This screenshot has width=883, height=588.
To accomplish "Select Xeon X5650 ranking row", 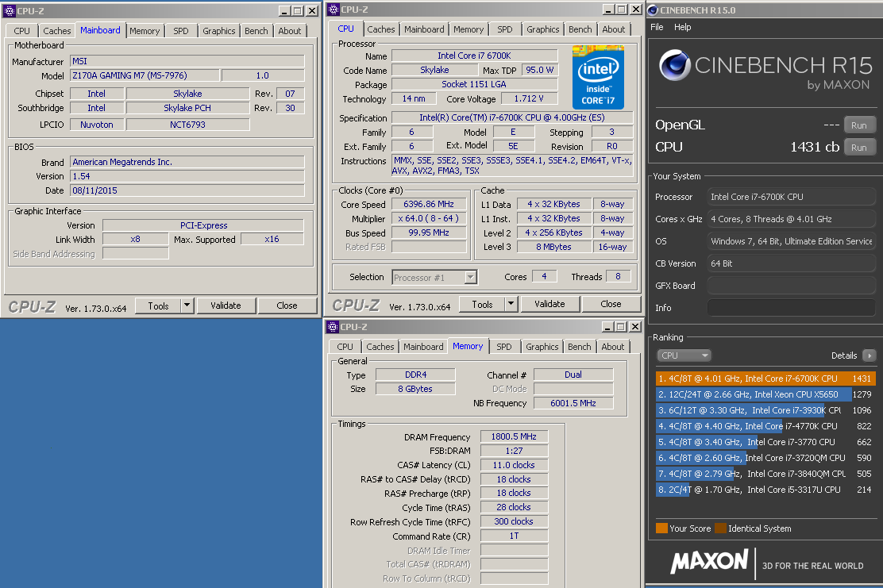I will click(765, 394).
